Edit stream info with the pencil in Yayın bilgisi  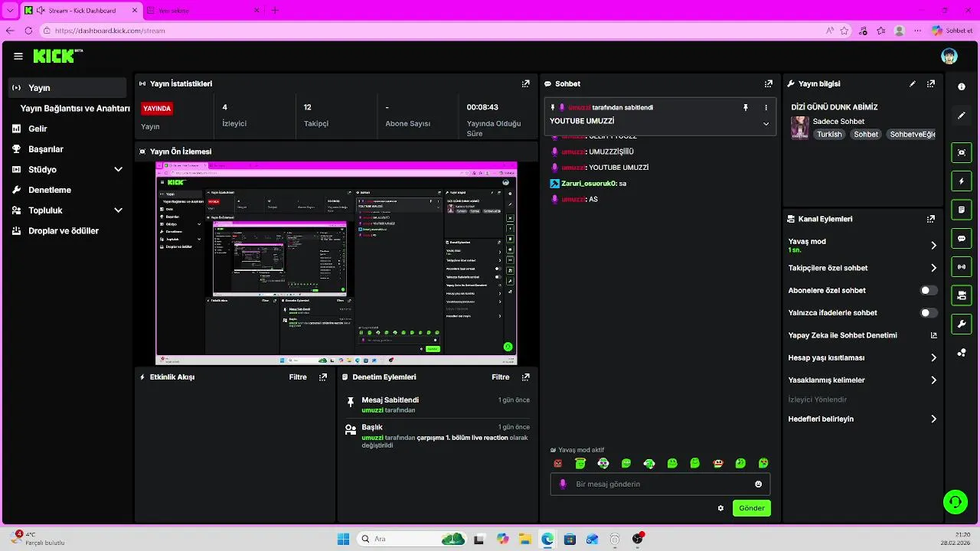pyautogui.click(x=913, y=83)
